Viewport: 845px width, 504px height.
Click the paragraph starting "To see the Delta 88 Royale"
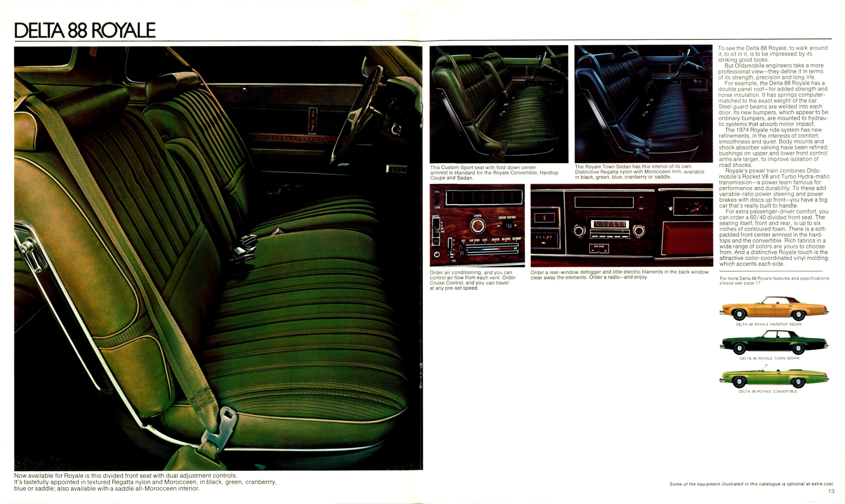(x=773, y=54)
